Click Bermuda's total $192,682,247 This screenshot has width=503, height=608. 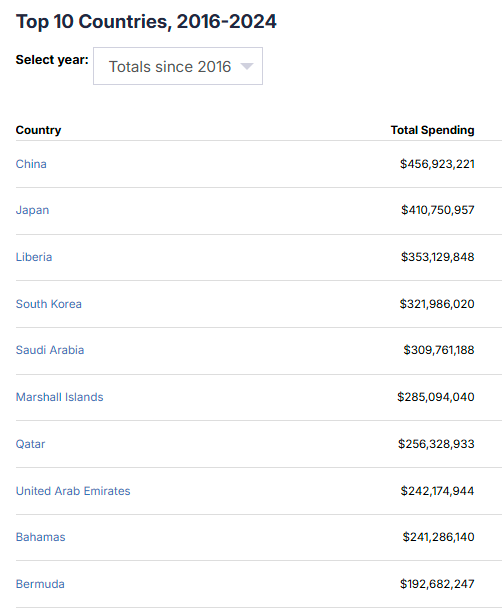point(437,584)
